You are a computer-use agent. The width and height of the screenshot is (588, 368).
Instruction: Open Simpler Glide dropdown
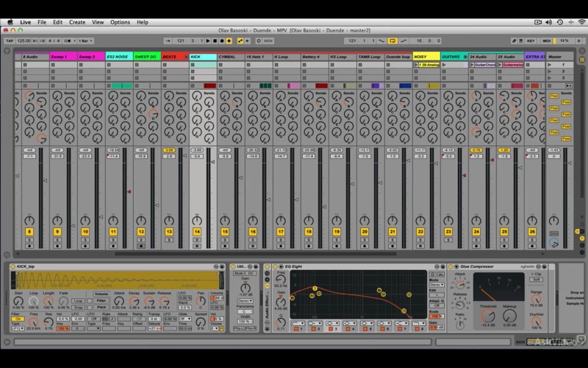184,319
